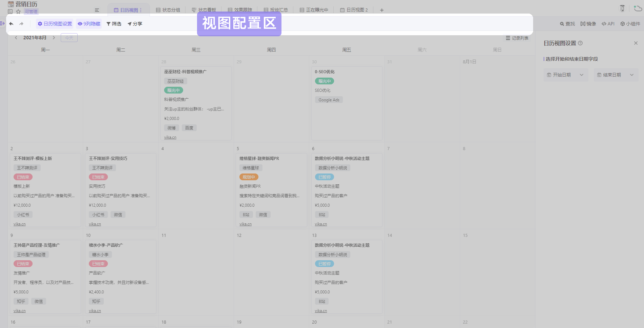Click the 分享 share button
Screen dimensions: 644x328
click(135, 24)
